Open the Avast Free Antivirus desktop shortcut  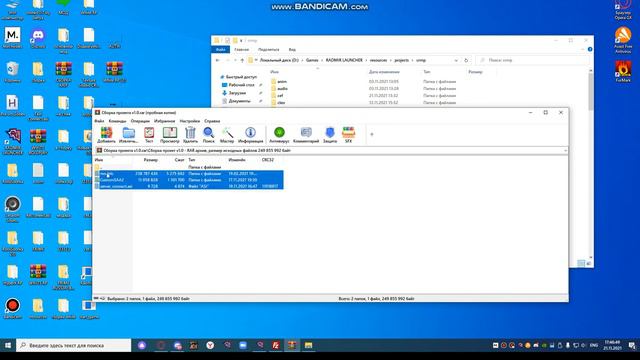(x=623, y=40)
